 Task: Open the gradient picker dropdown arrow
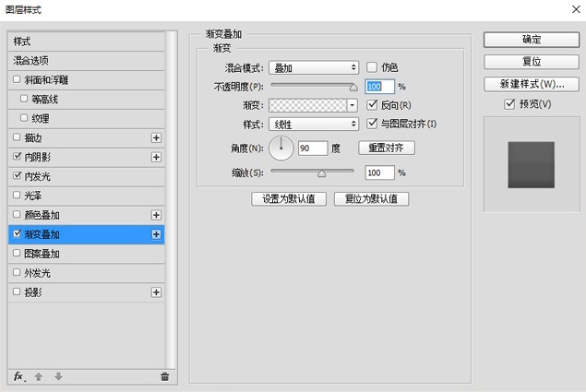[352, 105]
